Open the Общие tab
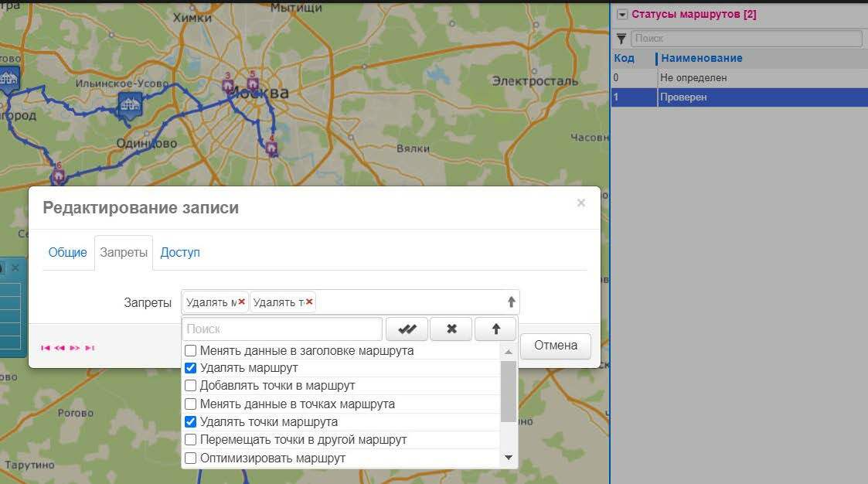The image size is (868, 484). tap(67, 253)
